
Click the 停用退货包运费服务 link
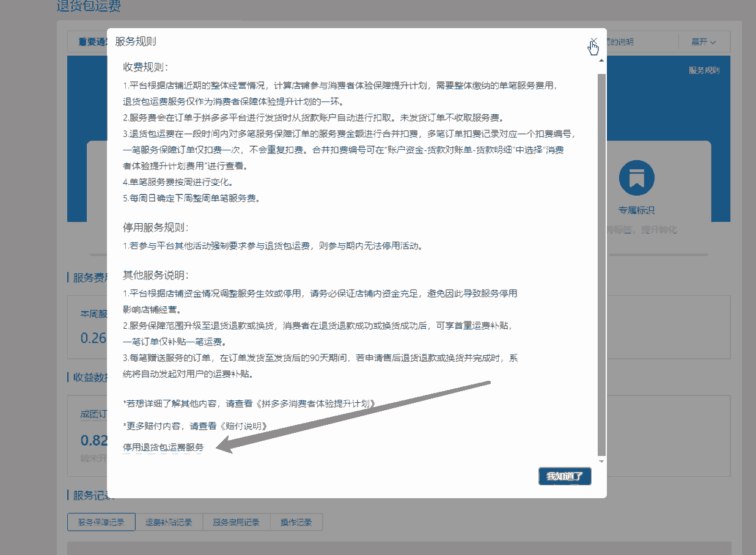tap(163, 447)
